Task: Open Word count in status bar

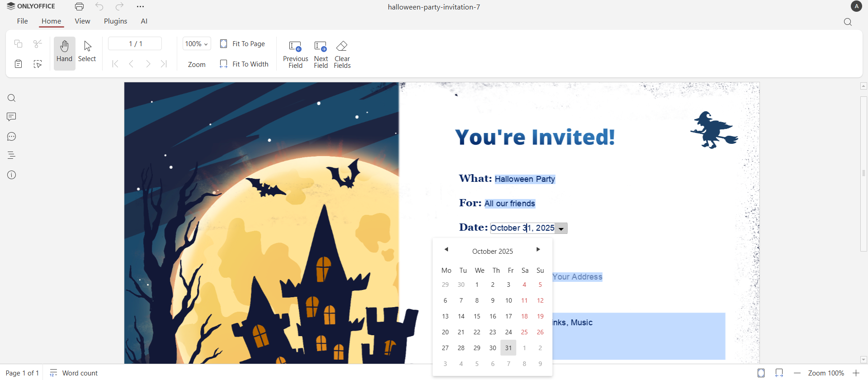Action: click(74, 373)
